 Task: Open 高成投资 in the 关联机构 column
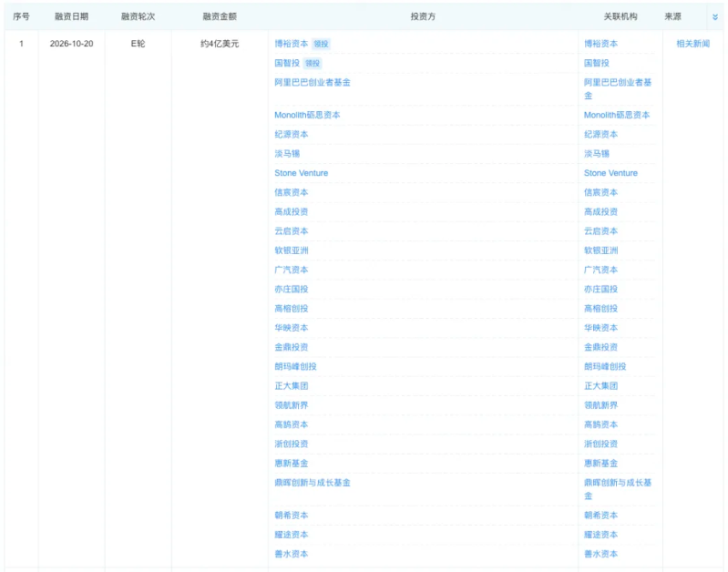point(600,211)
